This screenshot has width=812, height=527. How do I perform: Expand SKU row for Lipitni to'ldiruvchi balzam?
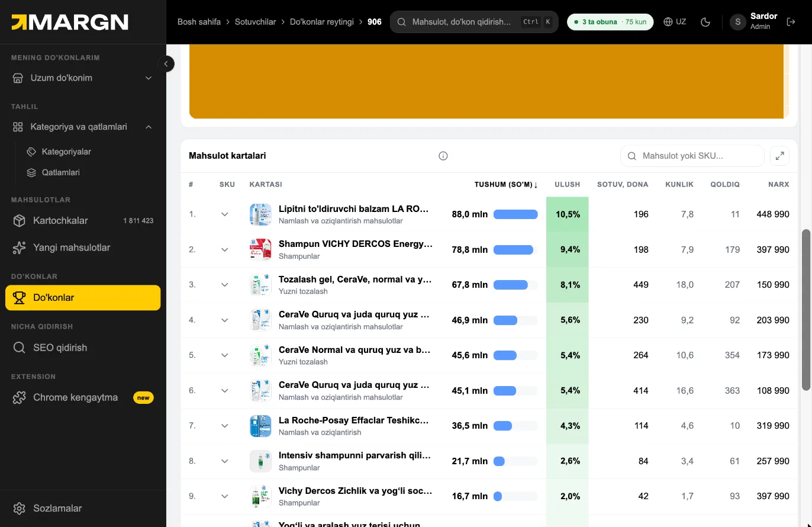225,214
